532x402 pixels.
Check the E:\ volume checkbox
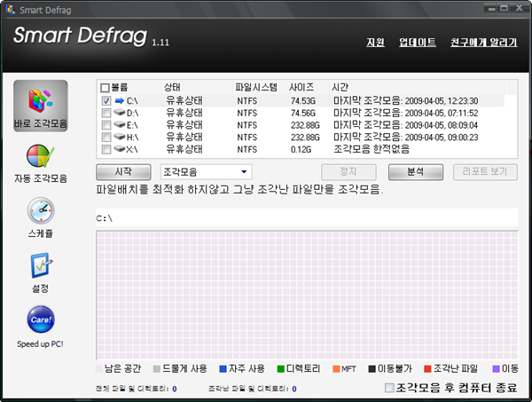coord(106,125)
